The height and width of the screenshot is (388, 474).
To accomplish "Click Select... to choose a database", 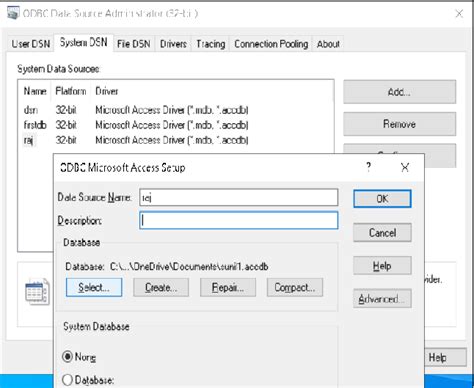I will (94, 287).
